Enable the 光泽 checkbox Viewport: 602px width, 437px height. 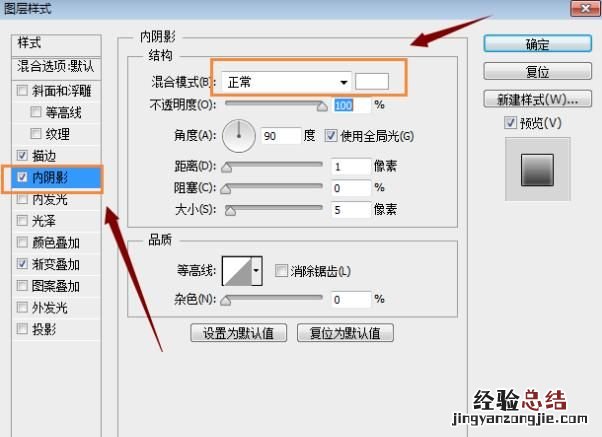pos(22,220)
